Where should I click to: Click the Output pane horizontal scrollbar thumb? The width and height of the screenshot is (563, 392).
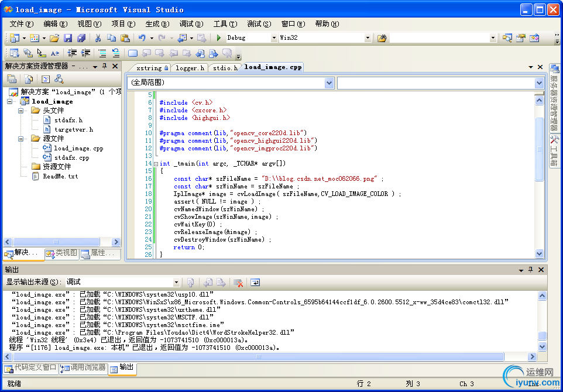pos(259,356)
